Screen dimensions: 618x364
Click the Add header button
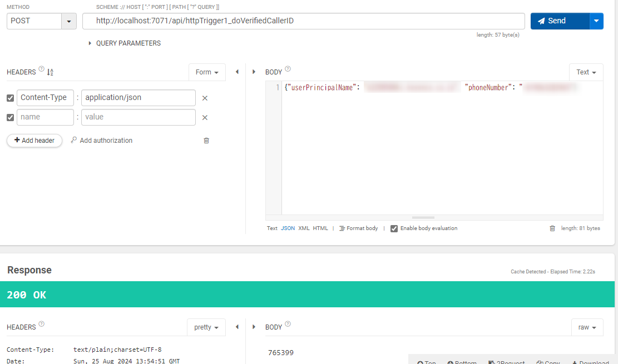point(34,141)
